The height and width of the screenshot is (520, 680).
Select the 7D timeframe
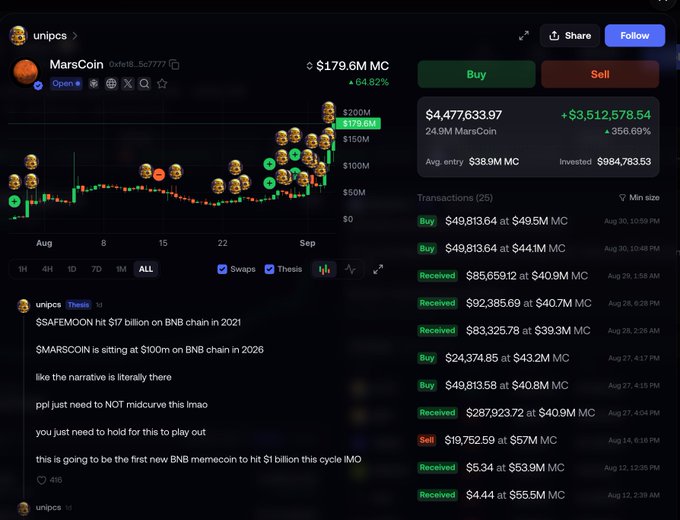pyautogui.click(x=96, y=269)
